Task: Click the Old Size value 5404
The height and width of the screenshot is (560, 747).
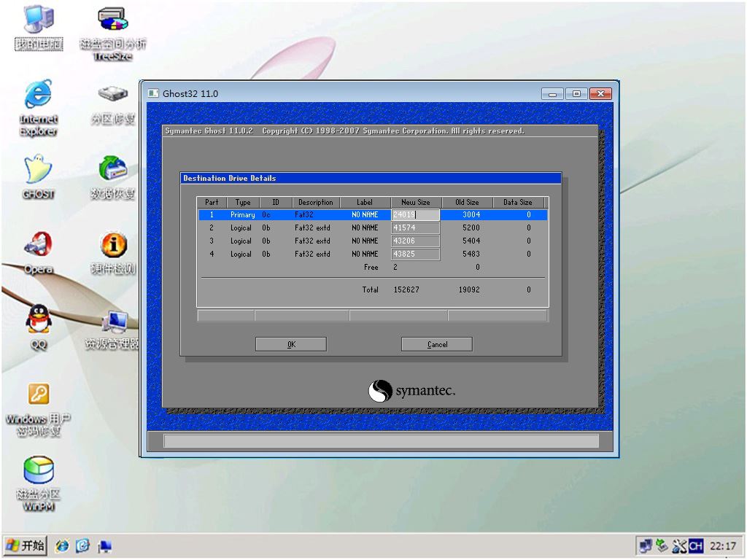Action: 472,241
